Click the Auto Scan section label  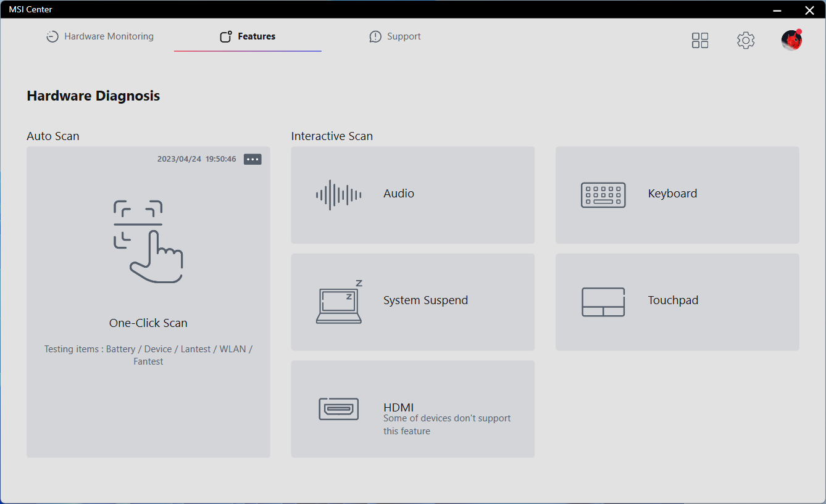(x=53, y=136)
